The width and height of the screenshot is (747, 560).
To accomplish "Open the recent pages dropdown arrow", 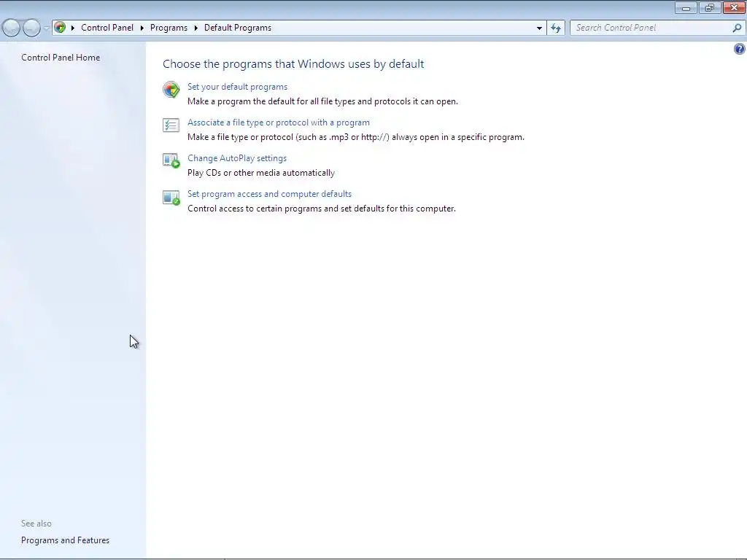I will (x=46, y=28).
